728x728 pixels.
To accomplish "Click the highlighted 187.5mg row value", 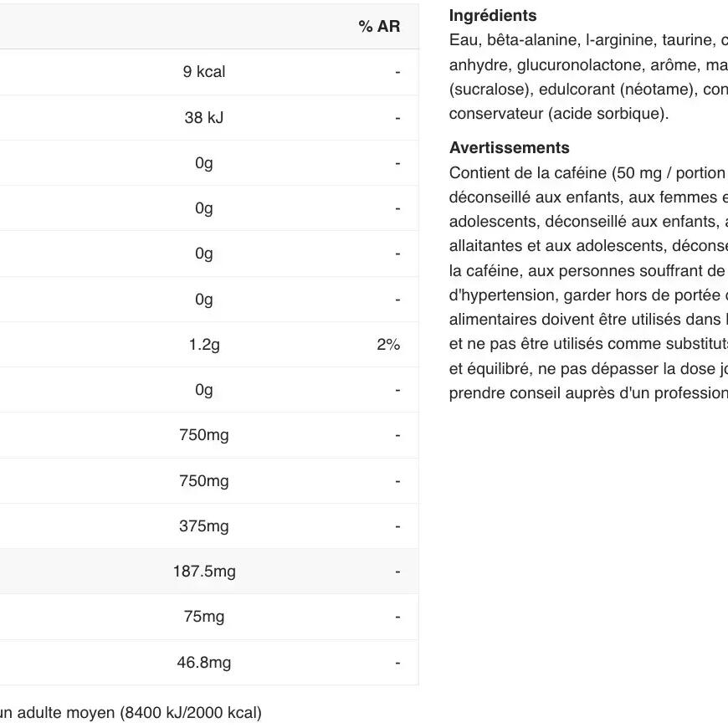I will click(204, 572).
